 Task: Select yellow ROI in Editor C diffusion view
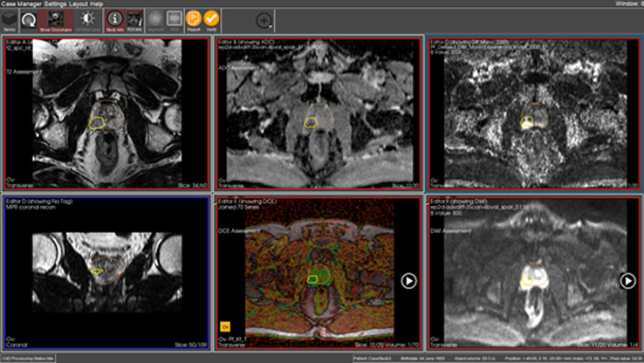[527, 121]
